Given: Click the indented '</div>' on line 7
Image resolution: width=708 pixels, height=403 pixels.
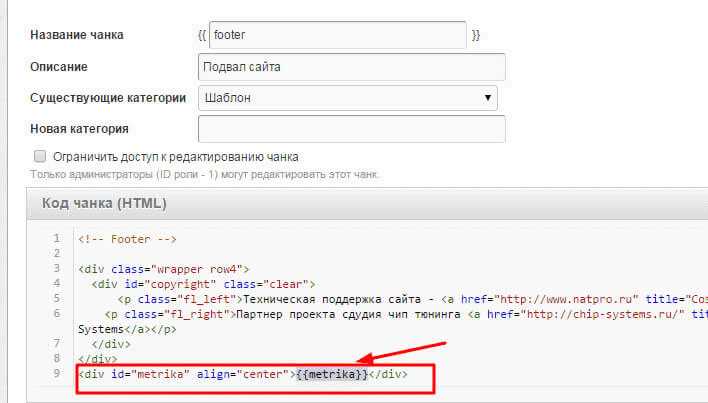Looking at the screenshot, I should [111, 344].
